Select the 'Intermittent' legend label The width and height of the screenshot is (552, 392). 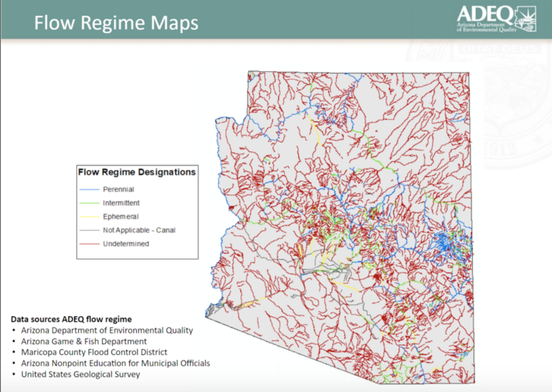pyautogui.click(x=121, y=203)
